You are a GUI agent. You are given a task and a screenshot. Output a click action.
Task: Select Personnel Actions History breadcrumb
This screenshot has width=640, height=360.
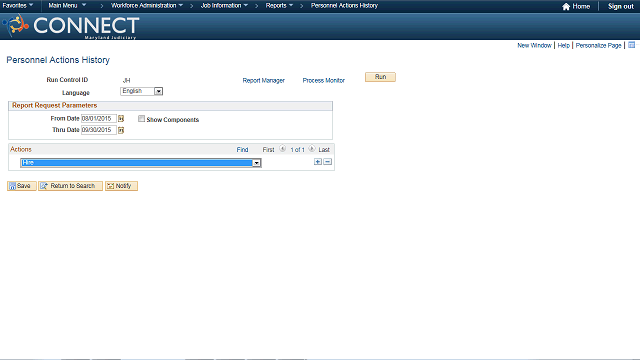[344, 6]
